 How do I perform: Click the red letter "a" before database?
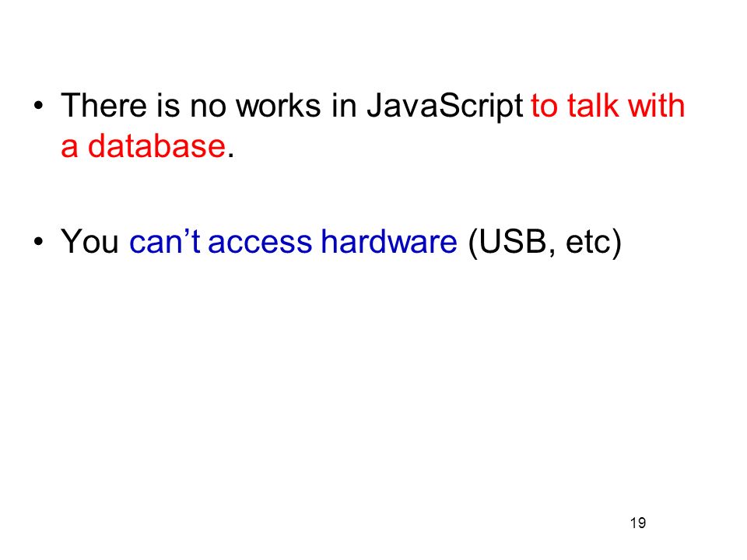click(x=69, y=148)
